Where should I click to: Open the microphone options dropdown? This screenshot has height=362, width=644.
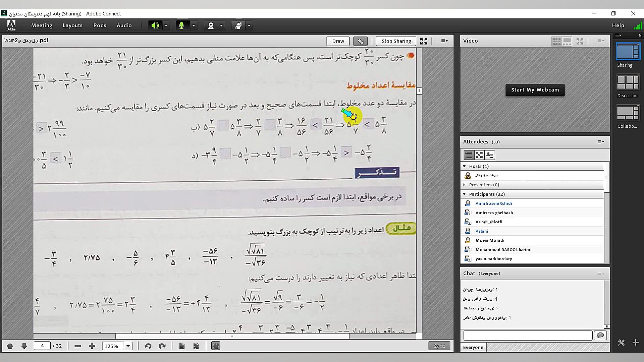(194, 25)
